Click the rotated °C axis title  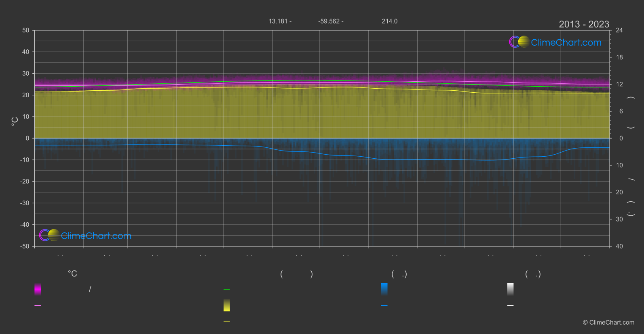(15, 121)
